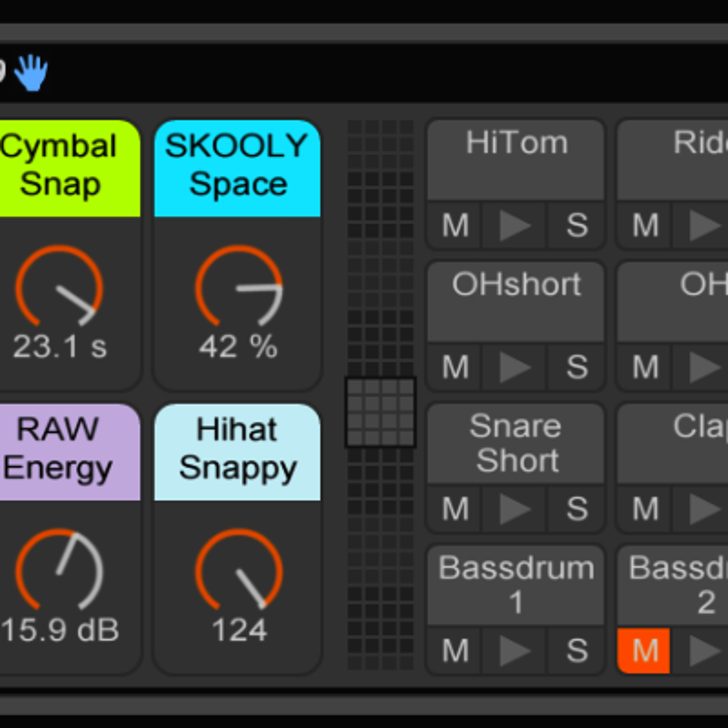
Task: Play the Clap pad preview
Action: click(704, 509)
